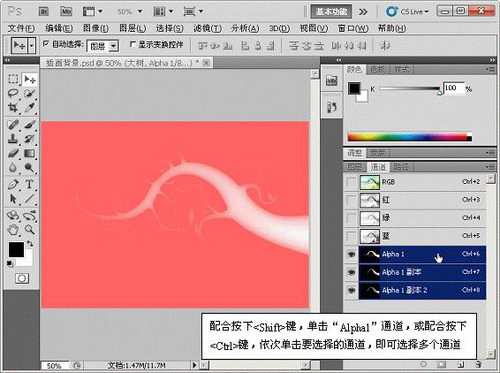Click 基本功能 workspace button
Viewport: 500px width, 373px height.
331,12
